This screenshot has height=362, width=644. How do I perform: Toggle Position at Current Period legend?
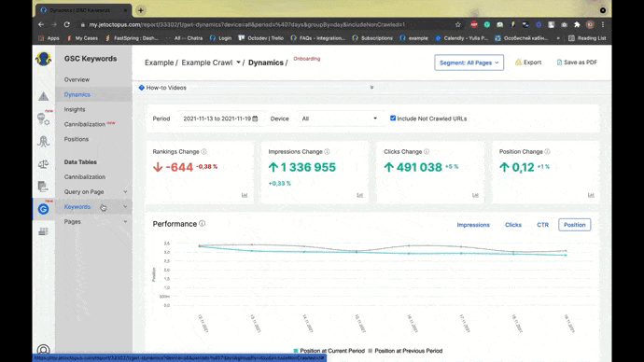point(329,351)
